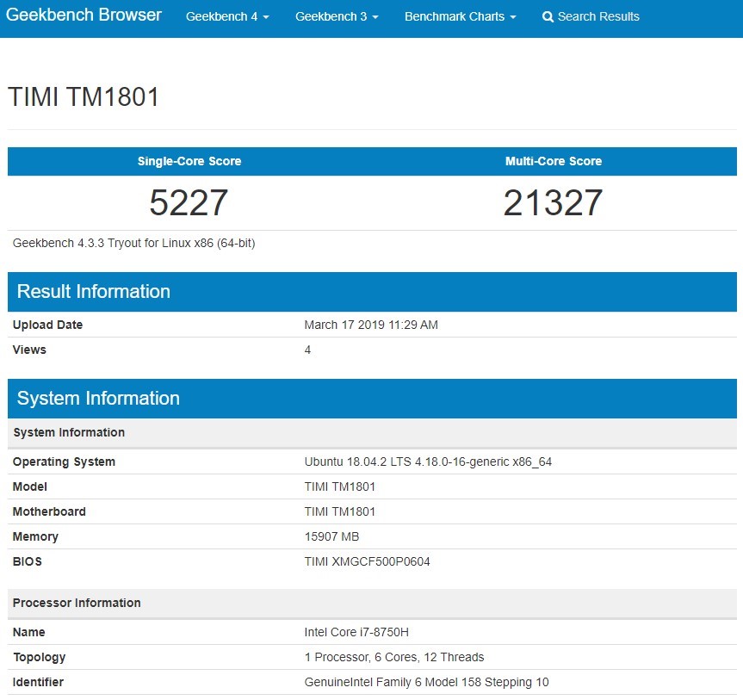Click the Multi-Core Score header
743x700 pixels.
[554, 161]
